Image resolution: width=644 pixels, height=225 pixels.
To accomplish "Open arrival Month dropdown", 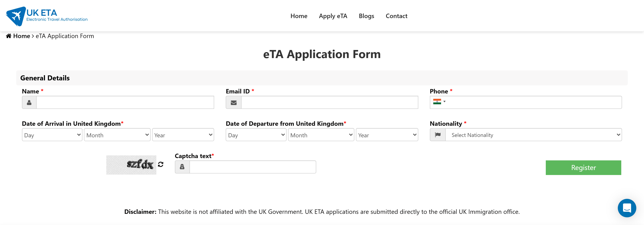I will 117,135.
